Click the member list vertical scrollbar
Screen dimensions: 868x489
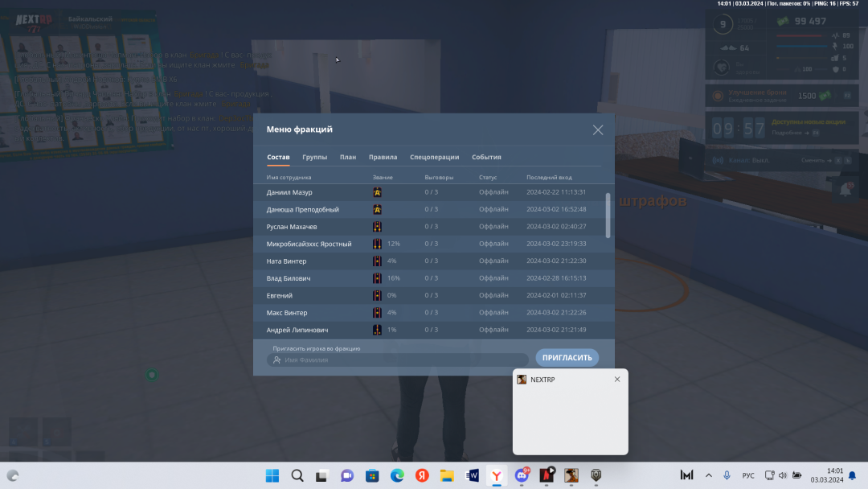click(608, 215)
